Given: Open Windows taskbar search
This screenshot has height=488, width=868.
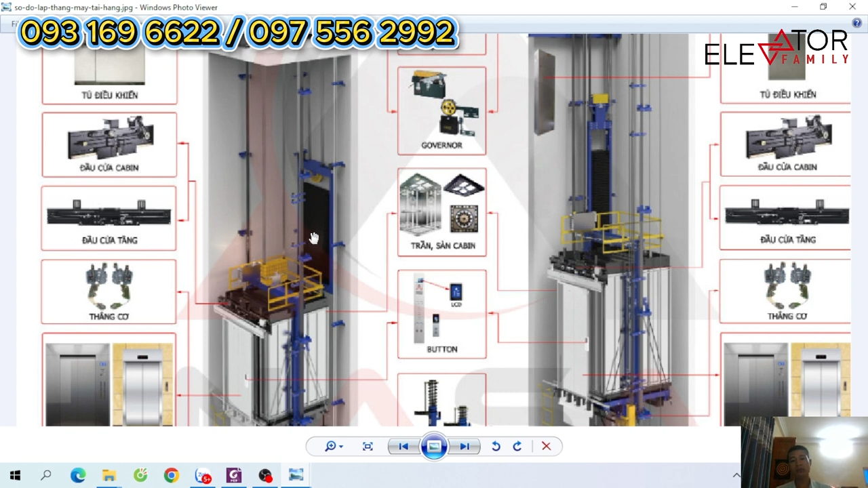Looking at the screenshot, I should [46, 475].
